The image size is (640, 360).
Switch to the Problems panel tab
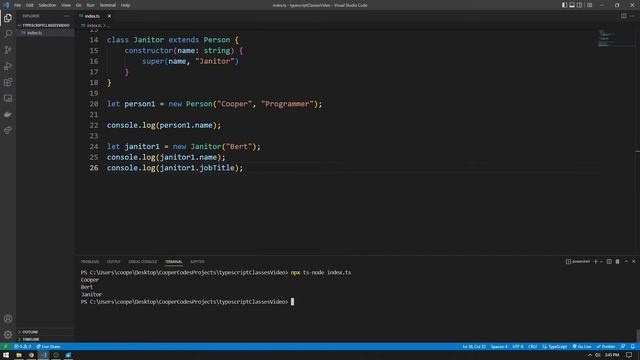click(x=90, y=262)
